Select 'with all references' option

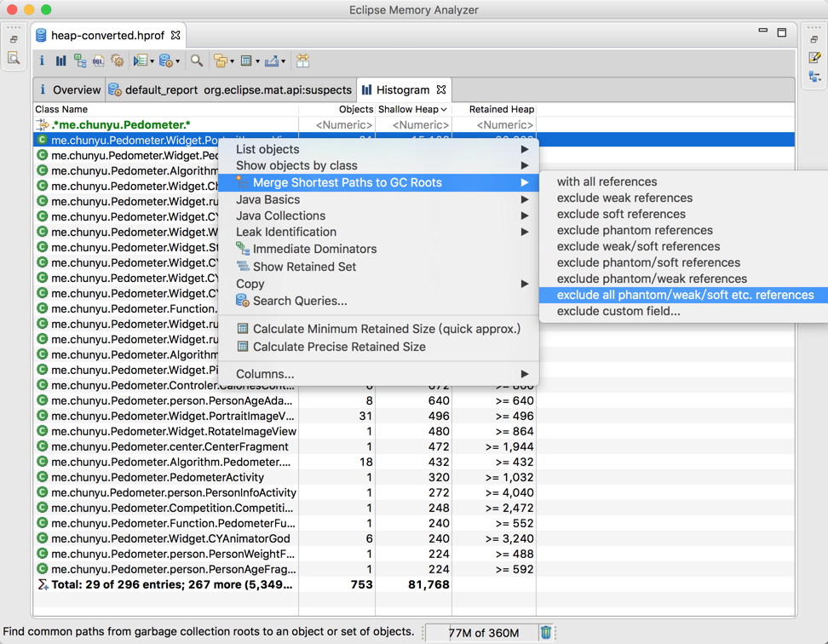tap(684, 181)
